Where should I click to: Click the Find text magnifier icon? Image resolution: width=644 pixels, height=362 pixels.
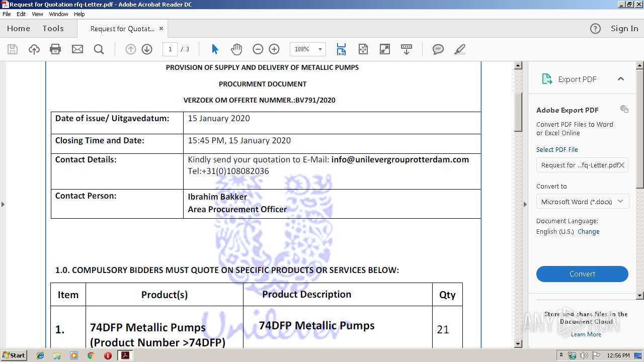99,49
